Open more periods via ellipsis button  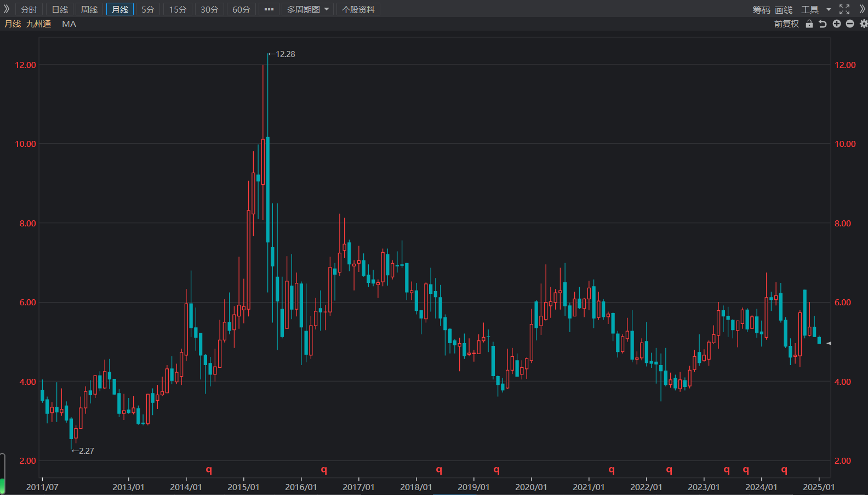(x=269, y=9)
